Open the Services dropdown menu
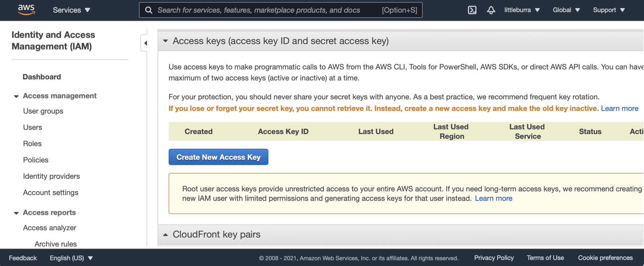The image size is (644, 266). click(72, 10)
